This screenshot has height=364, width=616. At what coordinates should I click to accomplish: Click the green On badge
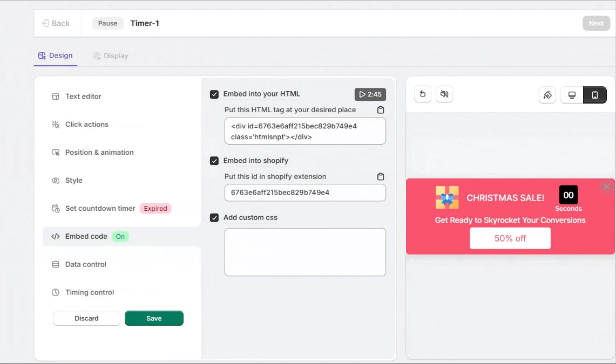tap(120, 237)
